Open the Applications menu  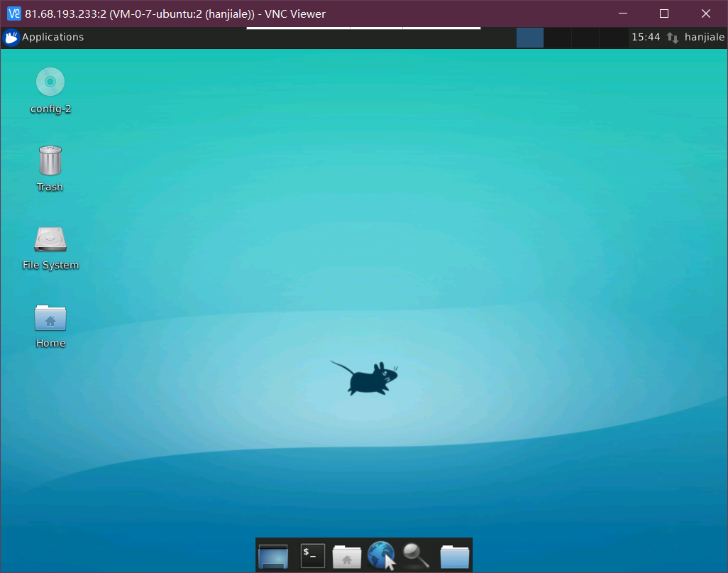(x=43, y=37)
